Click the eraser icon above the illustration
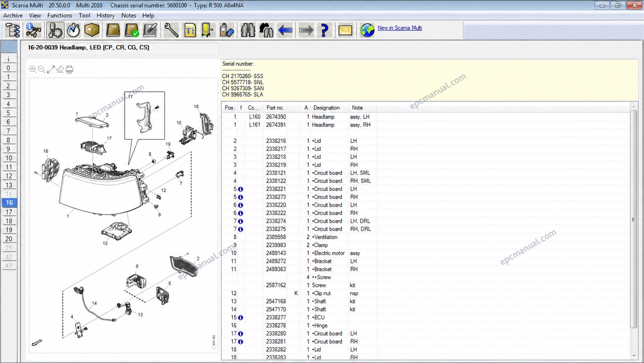The width and height of the screenshot is (644, 363). tap(60, 69)
